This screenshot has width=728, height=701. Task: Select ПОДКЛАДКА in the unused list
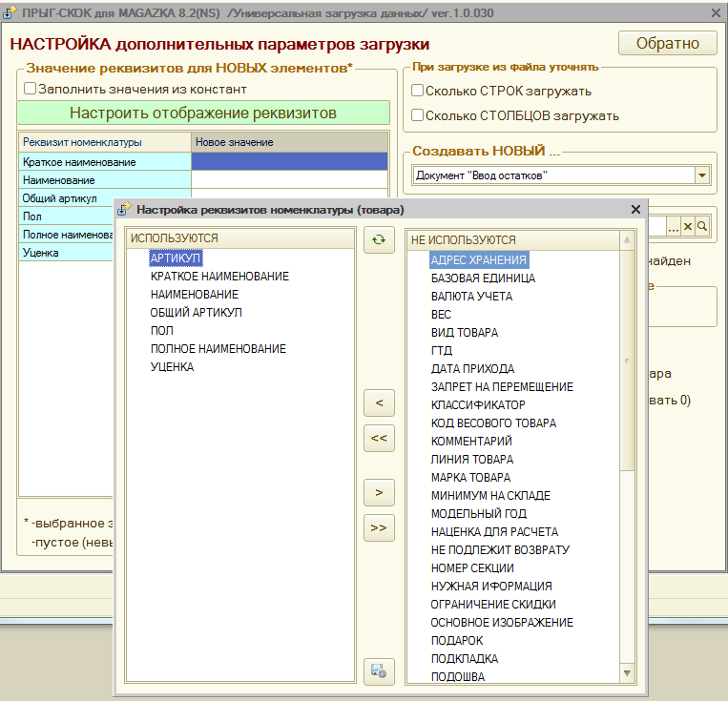(465, 658)
